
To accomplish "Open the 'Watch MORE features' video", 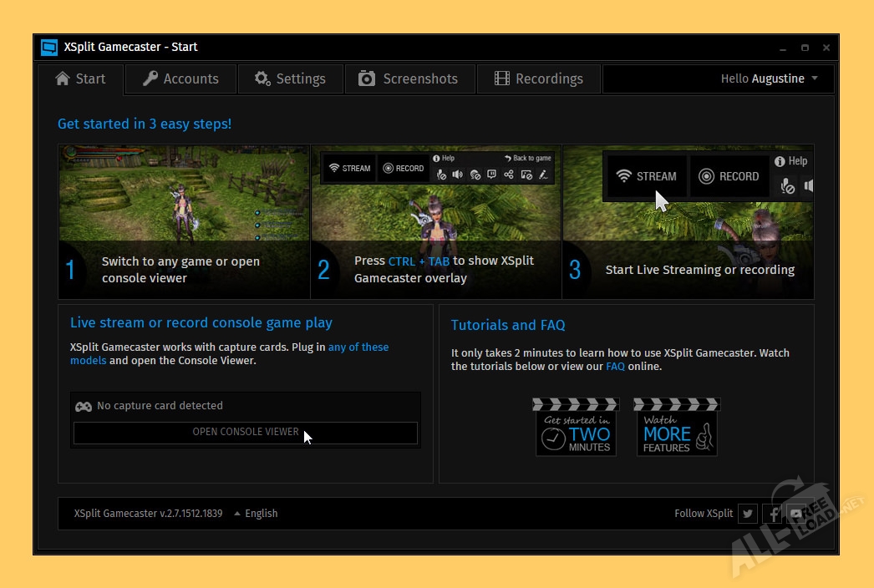I will pyautogui.click(x=675, y=427).
